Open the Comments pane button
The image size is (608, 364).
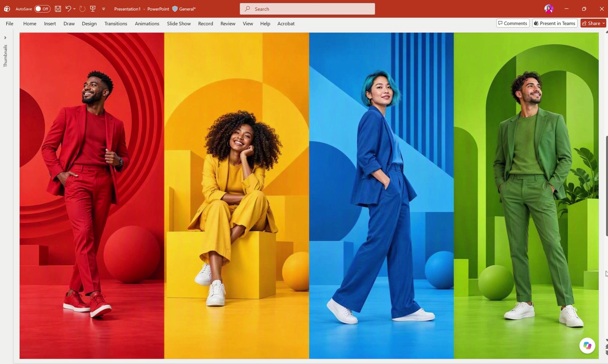point(513,23)
